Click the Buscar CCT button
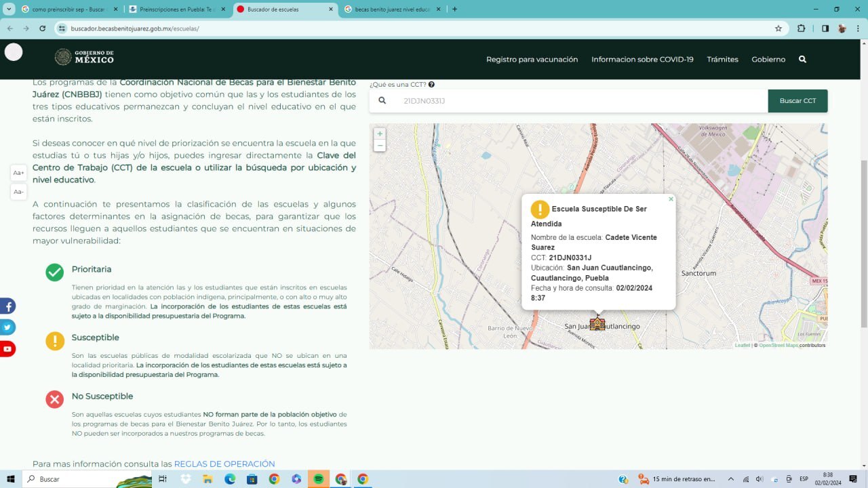The height and width of the screenshot is (488, 868). pyautogui.click(x=797, y=100)
